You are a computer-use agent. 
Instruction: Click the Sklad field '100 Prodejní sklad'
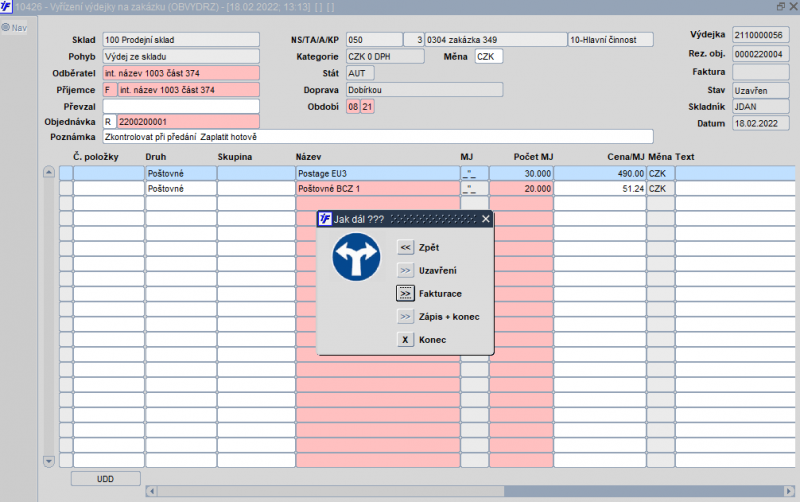pos(181,40)
